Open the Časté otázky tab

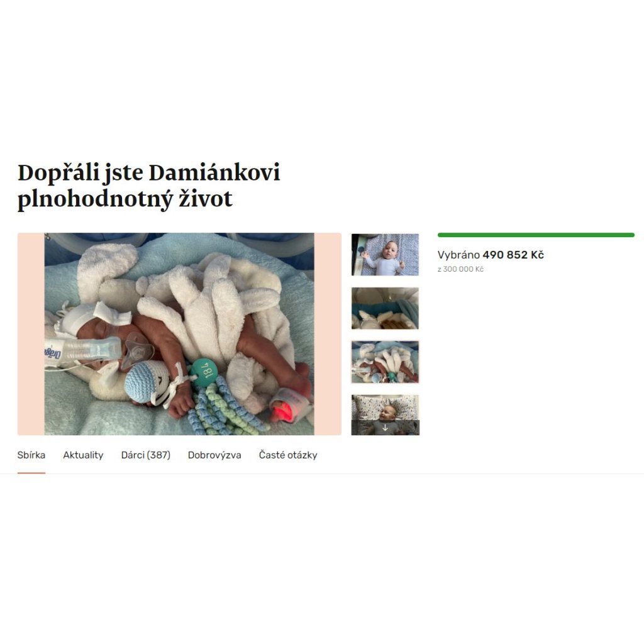pos(288,455)
